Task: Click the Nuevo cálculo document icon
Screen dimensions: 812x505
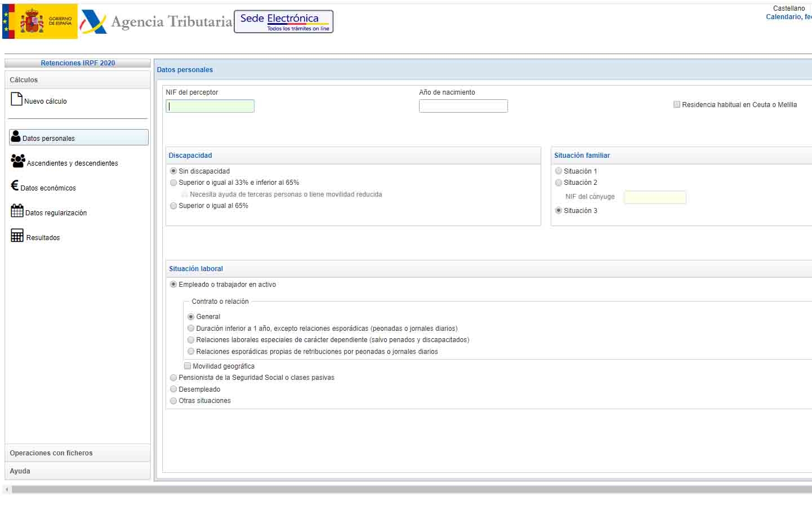Action: [x=16, y=100]
